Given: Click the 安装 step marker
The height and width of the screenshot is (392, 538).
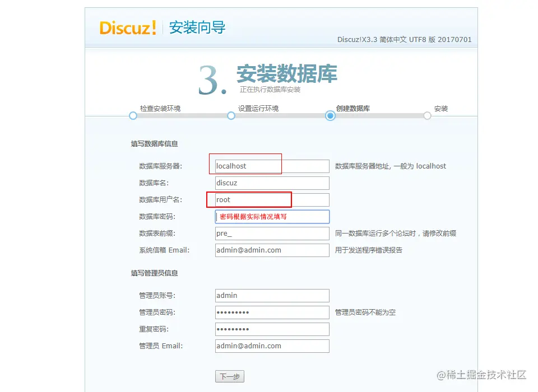Looking at the screenshot, I should tap(427, 115).
